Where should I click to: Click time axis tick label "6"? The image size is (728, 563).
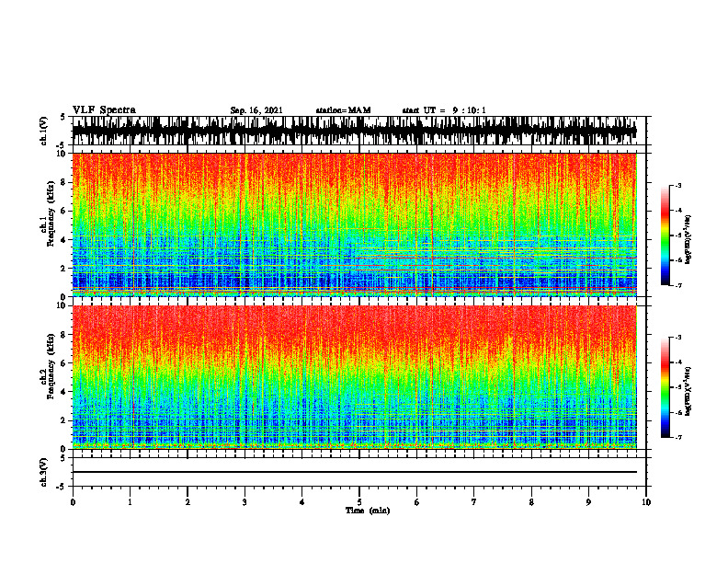417,502
